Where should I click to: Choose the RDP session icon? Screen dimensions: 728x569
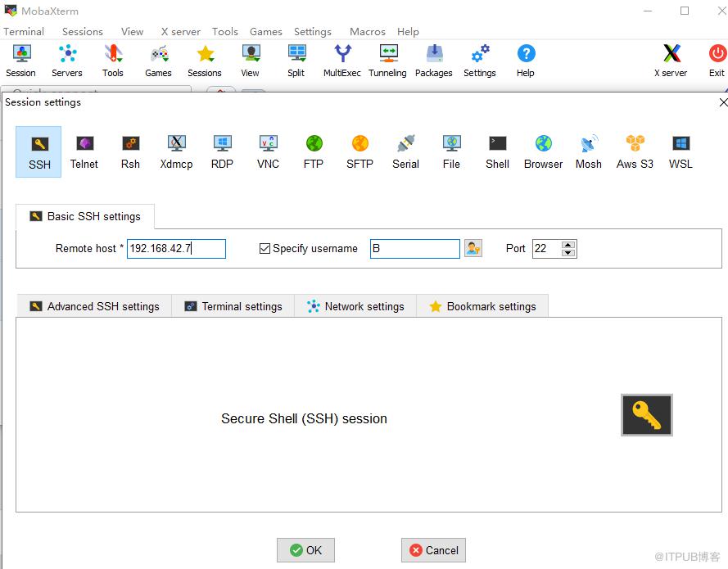pyautogui.click(x=222, y=151)
